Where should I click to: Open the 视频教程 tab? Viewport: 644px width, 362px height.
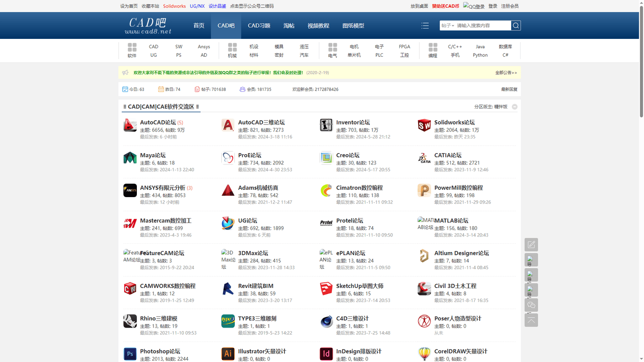[x=318, y=25]
